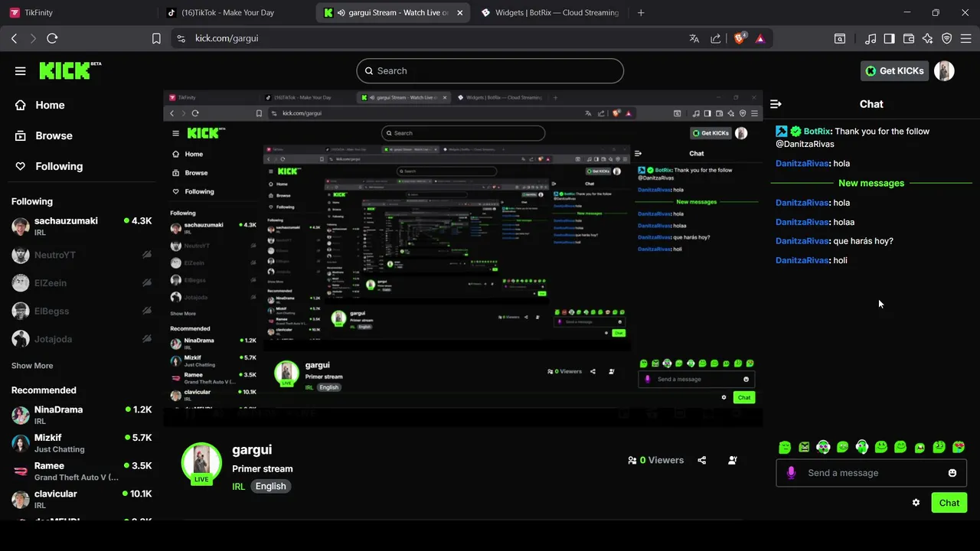
Task: Open chat settings gear icon
Action: pos(916,503)
